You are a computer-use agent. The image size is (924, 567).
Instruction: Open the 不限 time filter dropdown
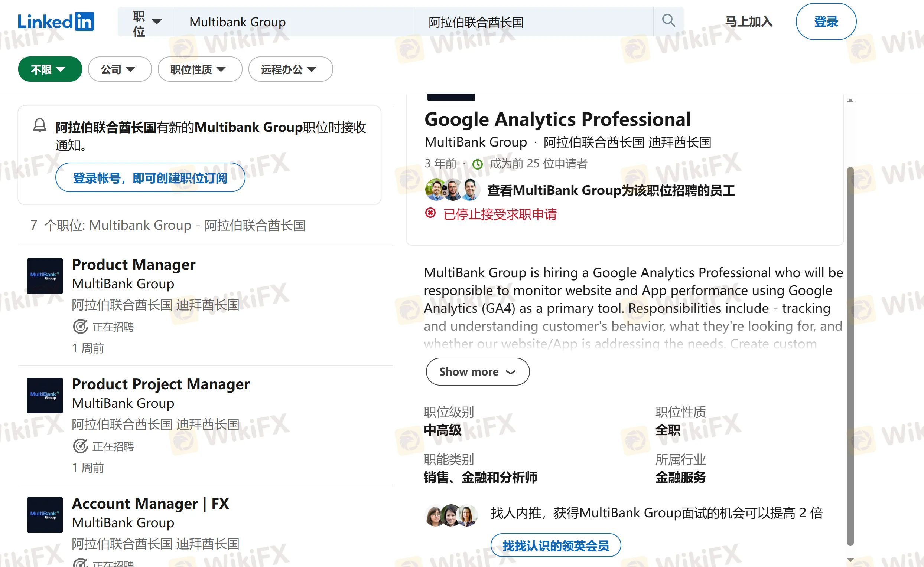[x=50, y=69]
